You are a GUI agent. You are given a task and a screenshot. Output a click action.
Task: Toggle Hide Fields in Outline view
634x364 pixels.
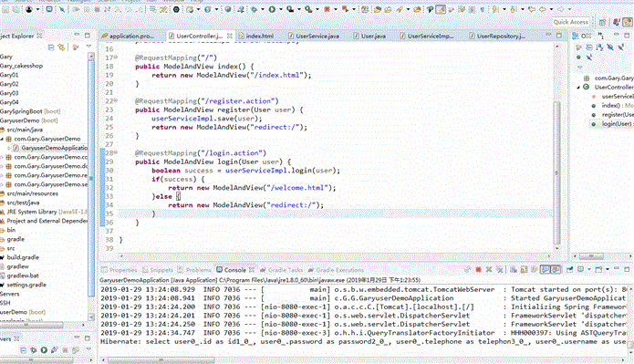[x=610, y=47]
